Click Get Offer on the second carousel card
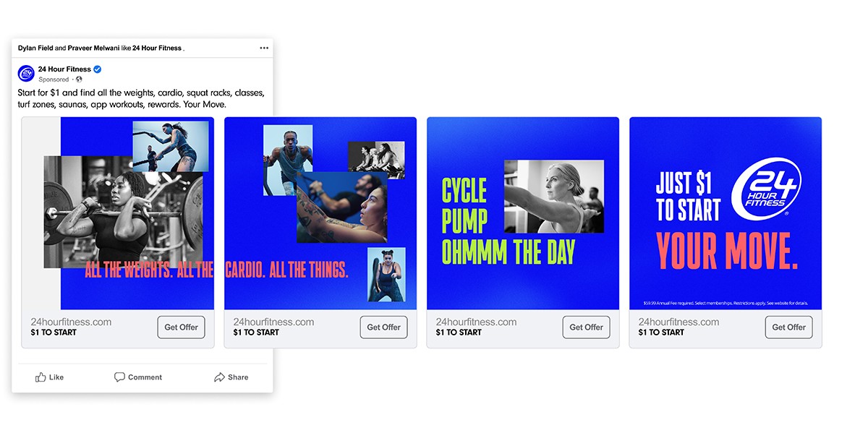Viewport: 868px width, 425px height. pos(384,327)
